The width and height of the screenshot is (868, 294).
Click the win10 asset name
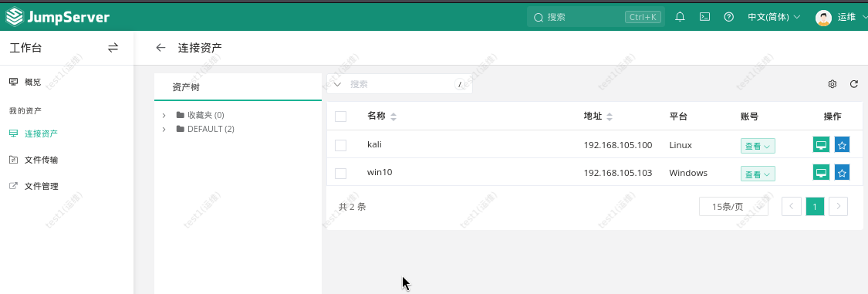pyautogui.click(x=380, y=172)
